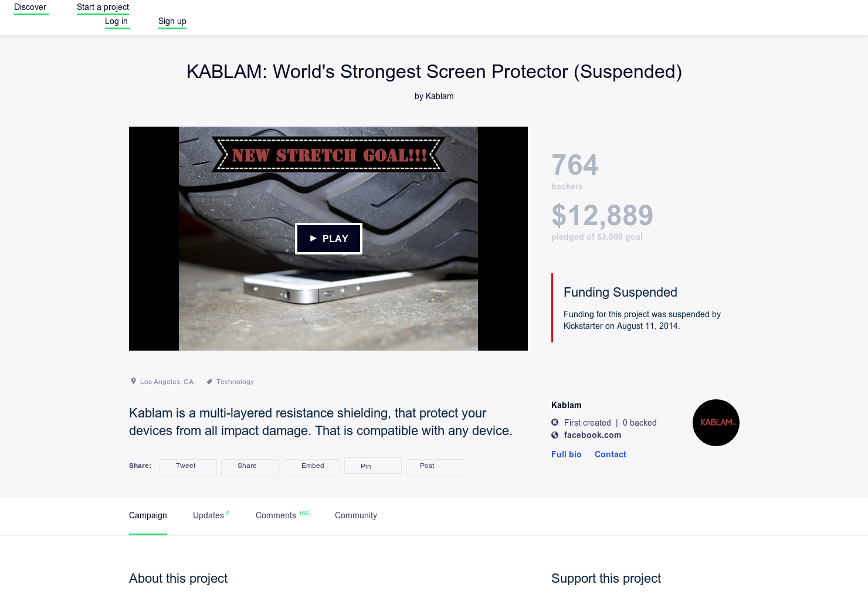The height and width of the screenshot is (608, 868).
Task: Click the location pin icon near Los Angeles, CA
Action: pos(133,381)
